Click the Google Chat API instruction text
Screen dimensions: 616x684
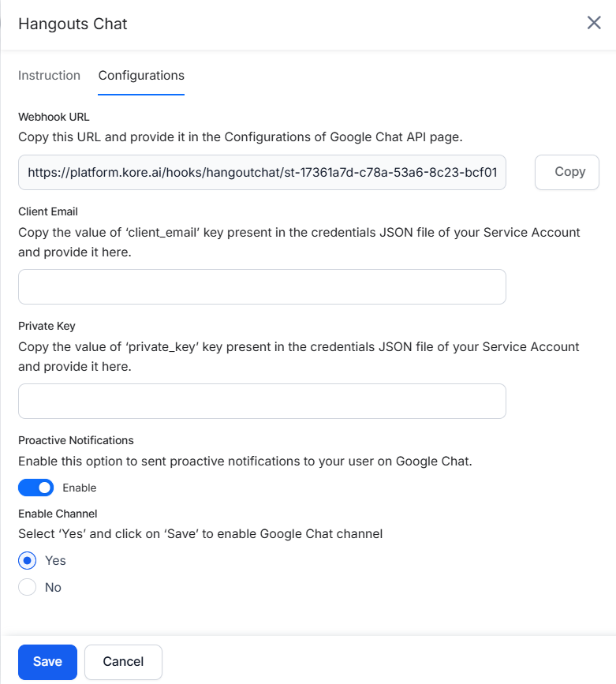point(240,136)
